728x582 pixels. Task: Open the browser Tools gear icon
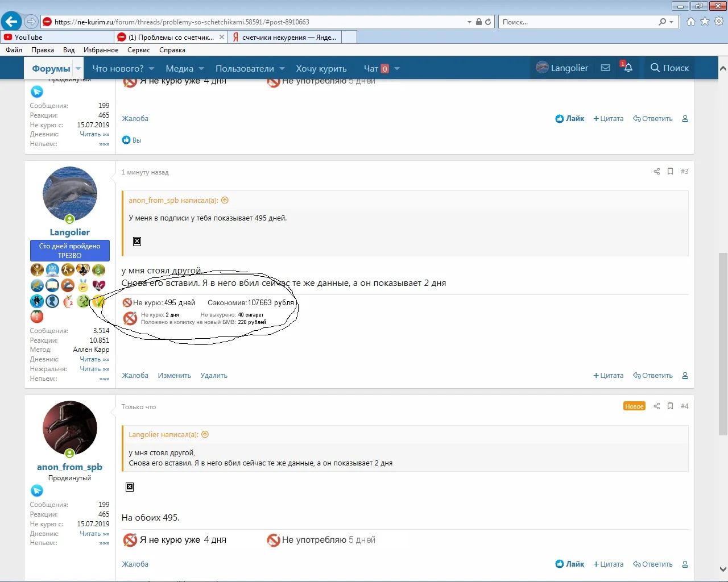(x=719, y=22)
